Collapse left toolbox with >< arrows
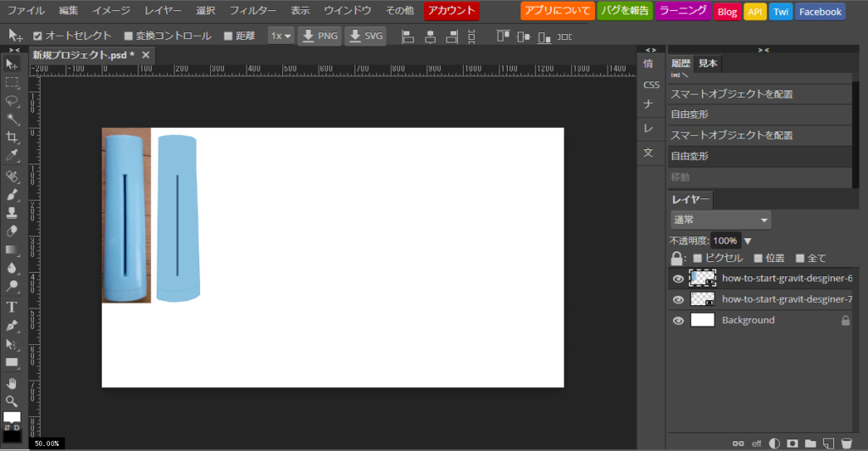This screenshot has height=451, width=868. click(x=15, y=50)
